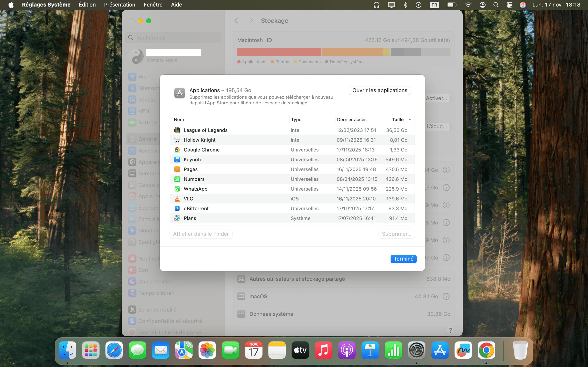Click Ouvrir les applications button

pos(380,90)
